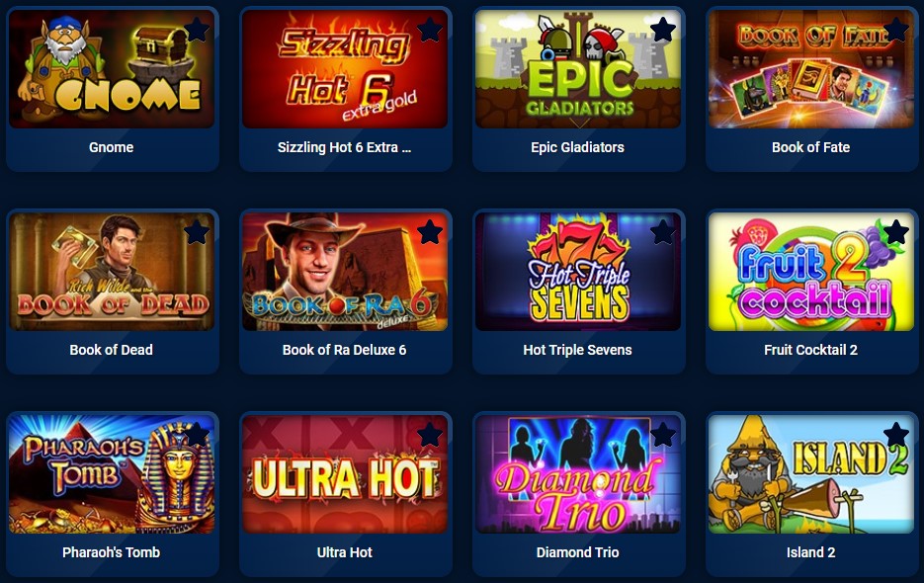
Task: Toggle favorite star on Sizzling Hot 6
Action: (x=430, y=30)
